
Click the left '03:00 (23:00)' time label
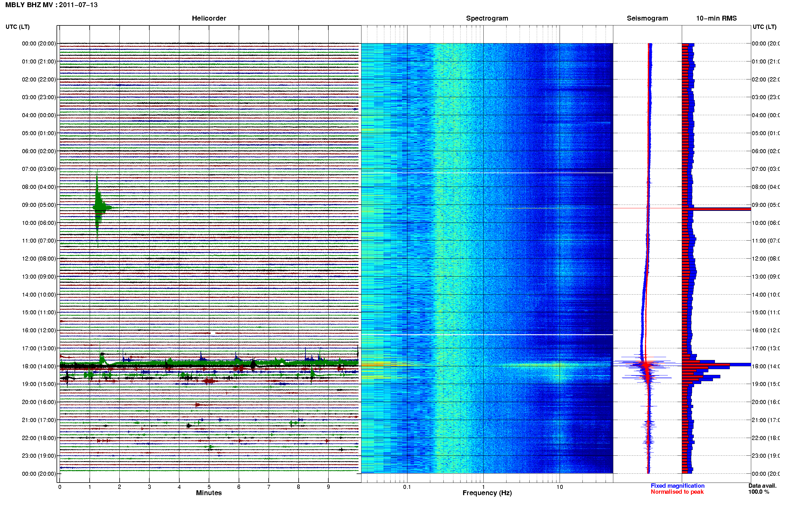[39, 97]
